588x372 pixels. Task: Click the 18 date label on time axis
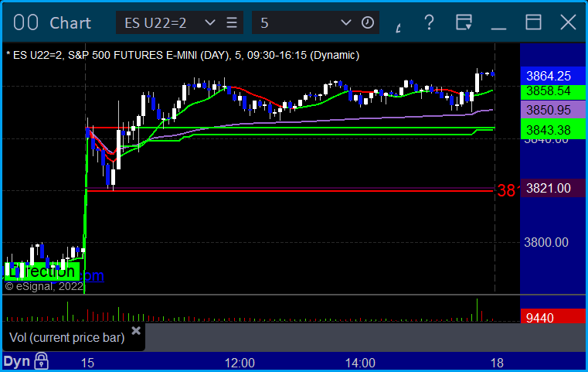[497, 363]
